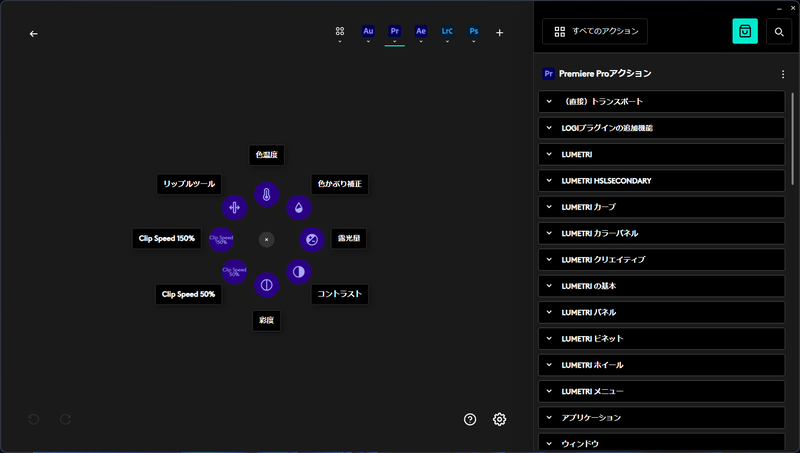This screenshot has width=800, height=453.
Task: Select the Clip Speed 150% label
Action: [166, 238]
